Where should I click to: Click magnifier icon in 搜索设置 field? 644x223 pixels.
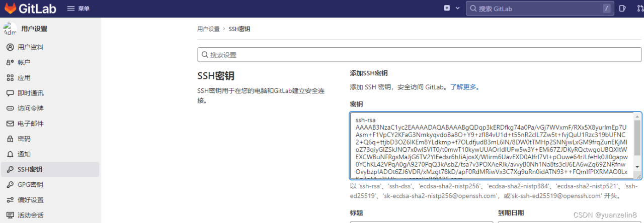205,55
